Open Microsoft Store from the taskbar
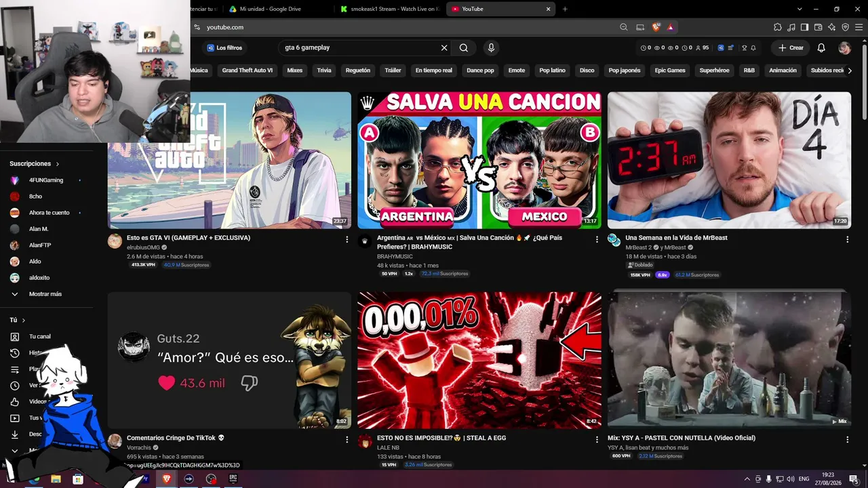 click(78, 479)
